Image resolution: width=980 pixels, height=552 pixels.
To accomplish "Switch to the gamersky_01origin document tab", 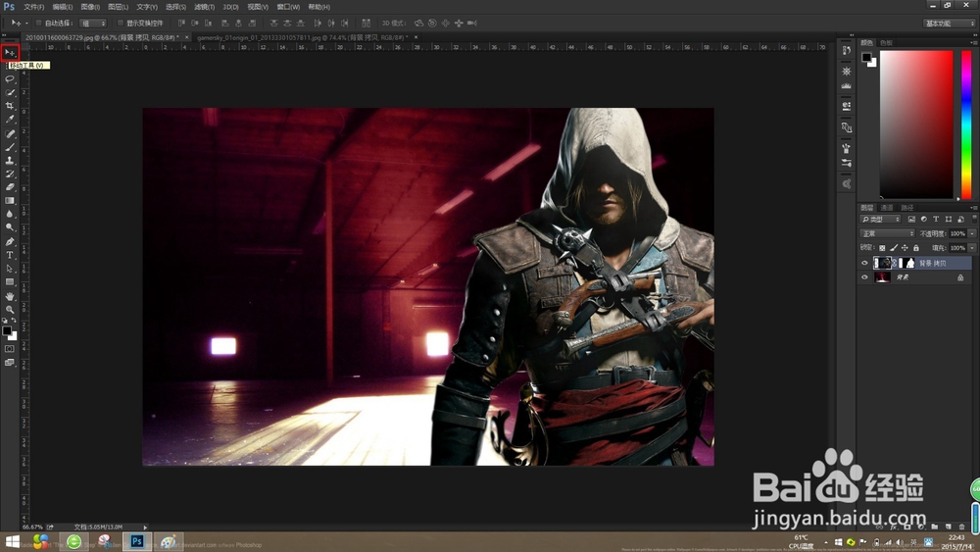I will [303, 37].
